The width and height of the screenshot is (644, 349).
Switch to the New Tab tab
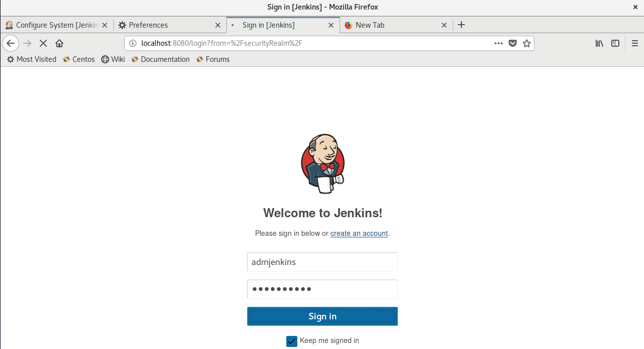click(396, 25)
